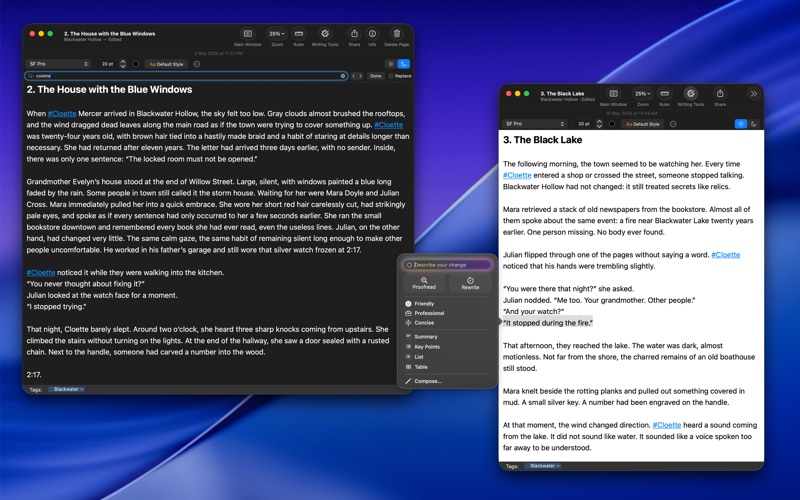Go to previous search match
Screen dimensions: 800x500
(x=354, y=76)
